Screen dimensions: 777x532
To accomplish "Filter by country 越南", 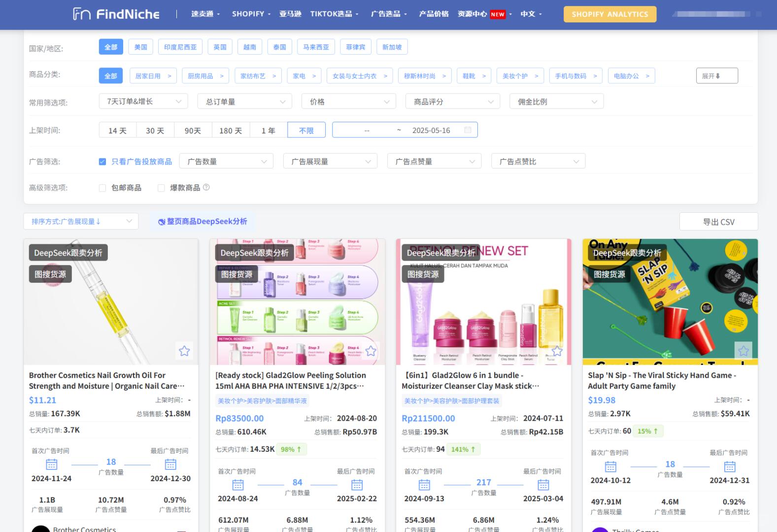I will [250, 47].
